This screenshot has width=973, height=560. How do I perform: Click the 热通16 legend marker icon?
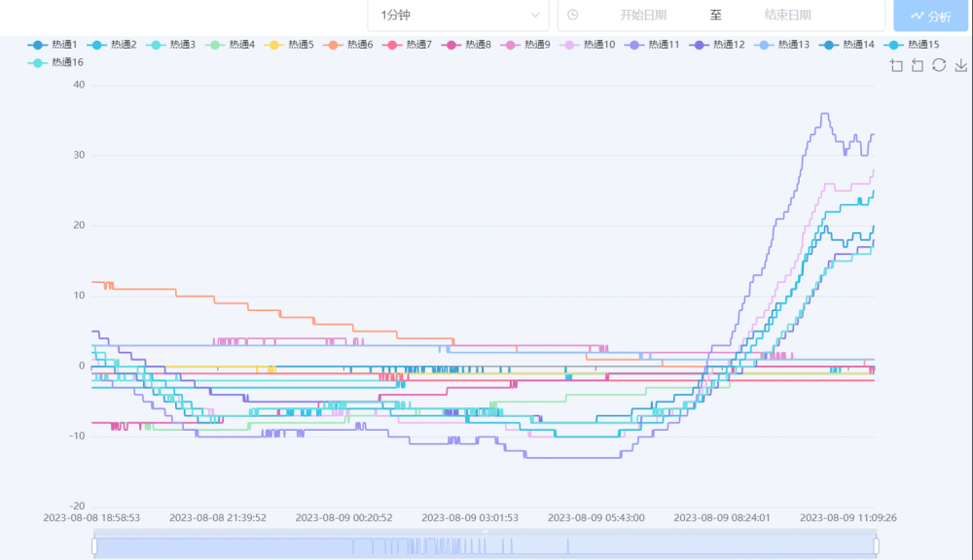37,62
